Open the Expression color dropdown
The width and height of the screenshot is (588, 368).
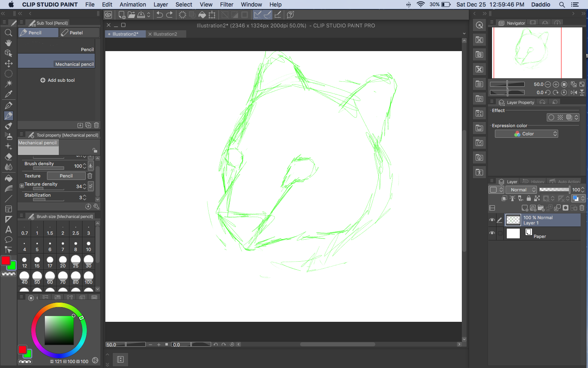click(x=526, y=134)
